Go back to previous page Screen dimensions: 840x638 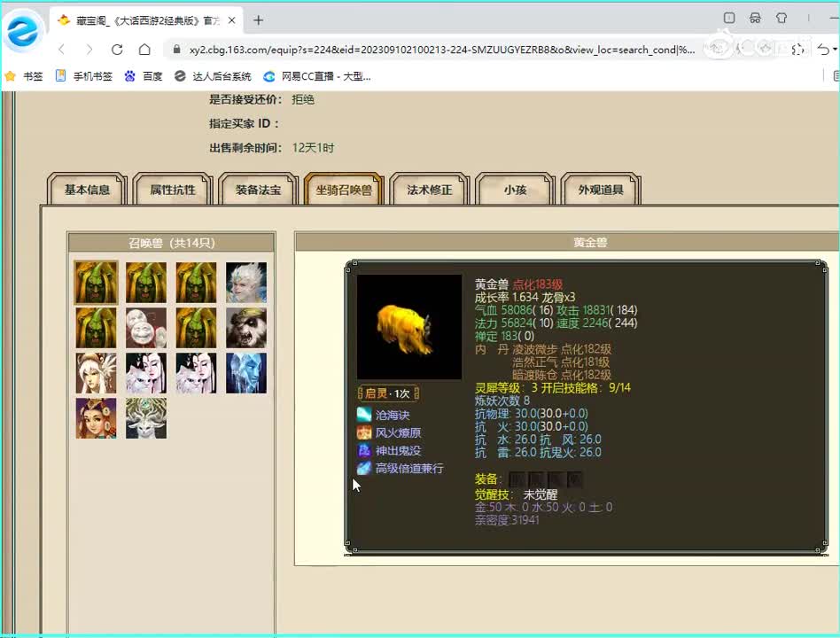(62, 50)
